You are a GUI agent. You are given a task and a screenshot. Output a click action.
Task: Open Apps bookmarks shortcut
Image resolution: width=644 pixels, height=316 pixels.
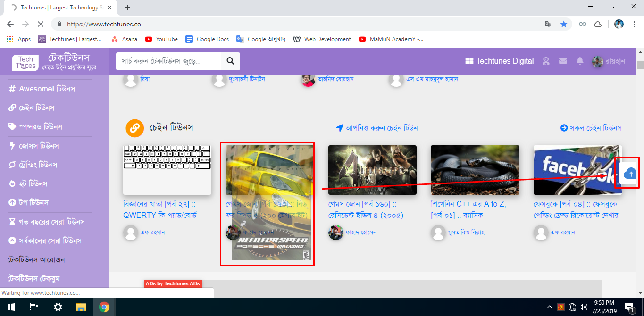19,39
